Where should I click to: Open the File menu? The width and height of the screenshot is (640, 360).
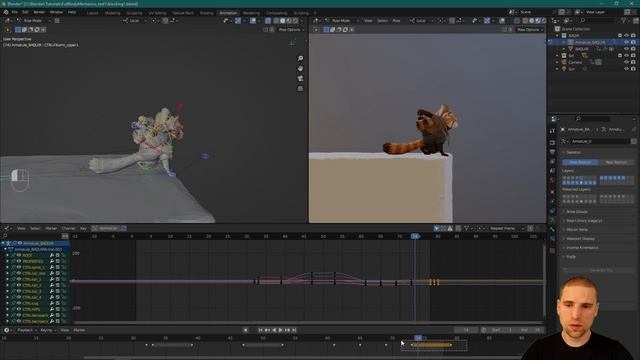[15, 12]
